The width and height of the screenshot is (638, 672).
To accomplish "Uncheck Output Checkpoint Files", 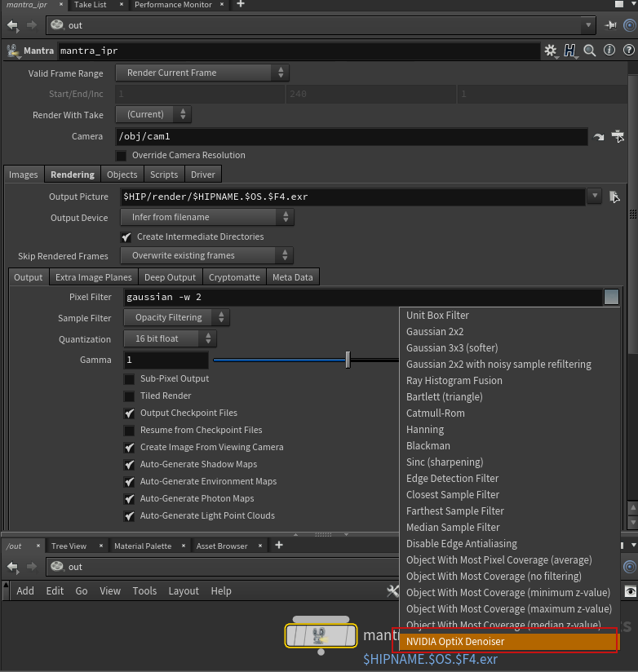I will pos(129,413).
